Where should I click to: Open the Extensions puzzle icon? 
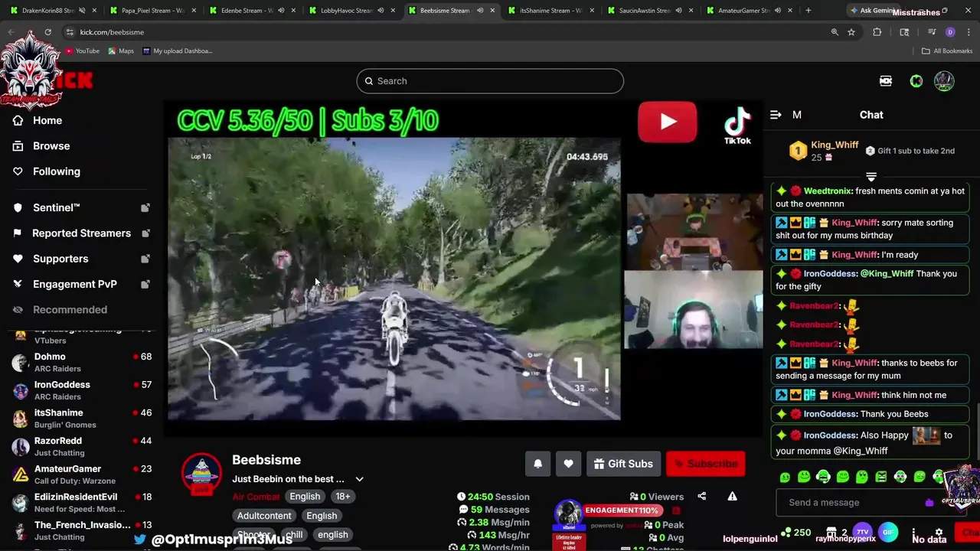[877, 32]
